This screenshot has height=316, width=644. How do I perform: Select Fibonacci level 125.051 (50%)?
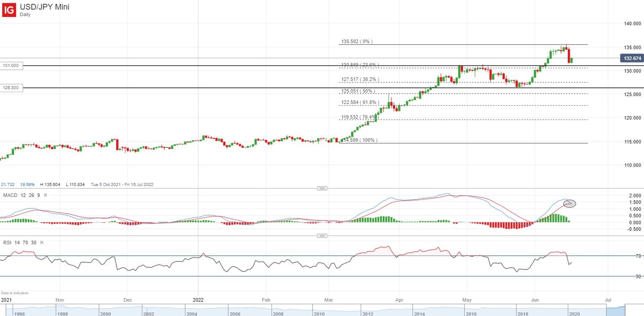358,91
